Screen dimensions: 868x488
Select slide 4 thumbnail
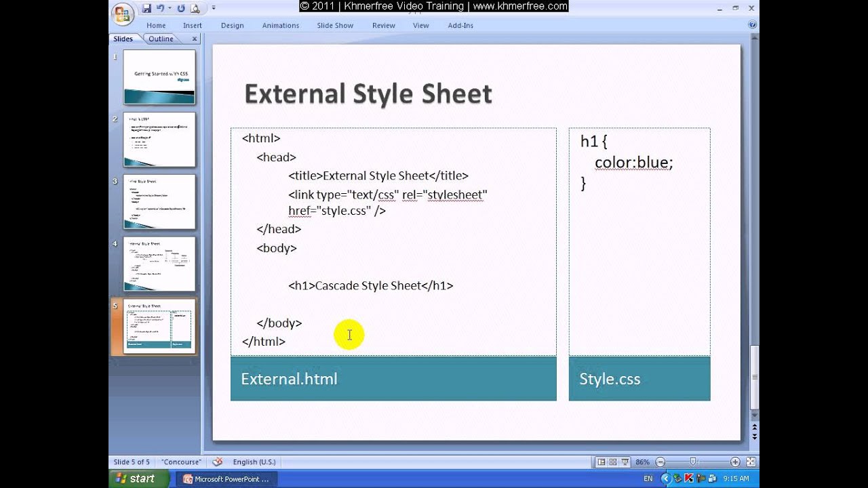pos(159,264)
